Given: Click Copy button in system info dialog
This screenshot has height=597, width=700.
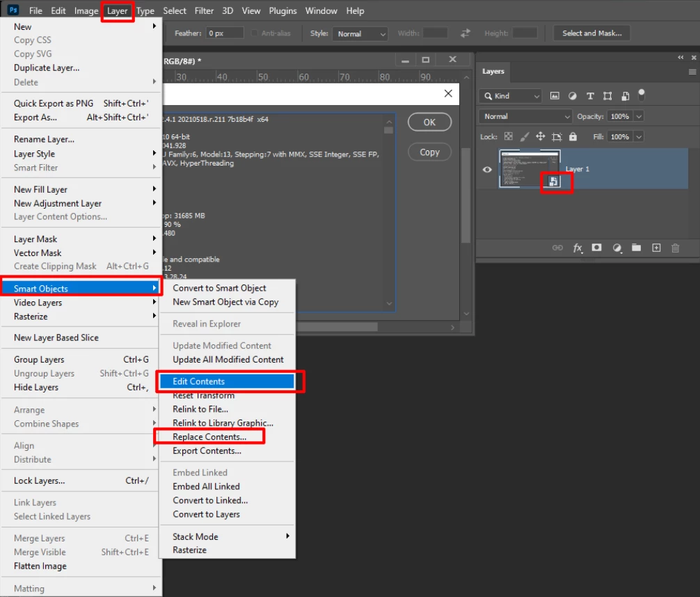Looking at the screenshot, I should [x=429, y=152].
